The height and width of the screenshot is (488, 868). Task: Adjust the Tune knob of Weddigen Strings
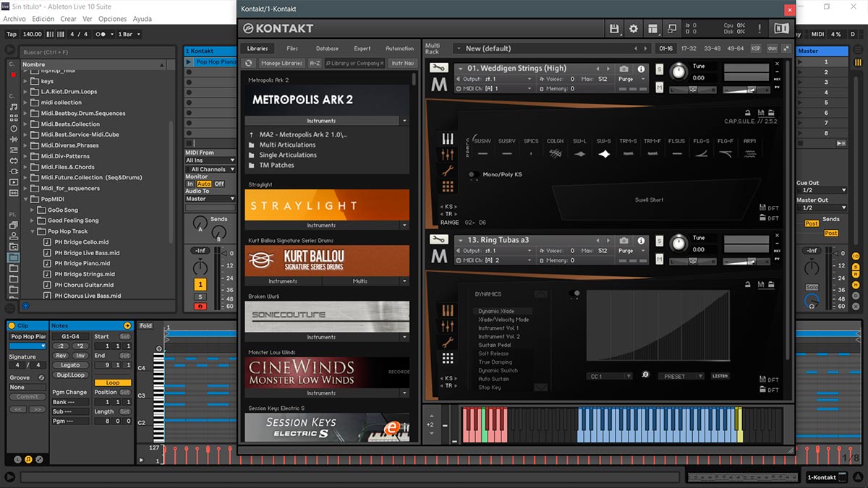coord(678,71)
